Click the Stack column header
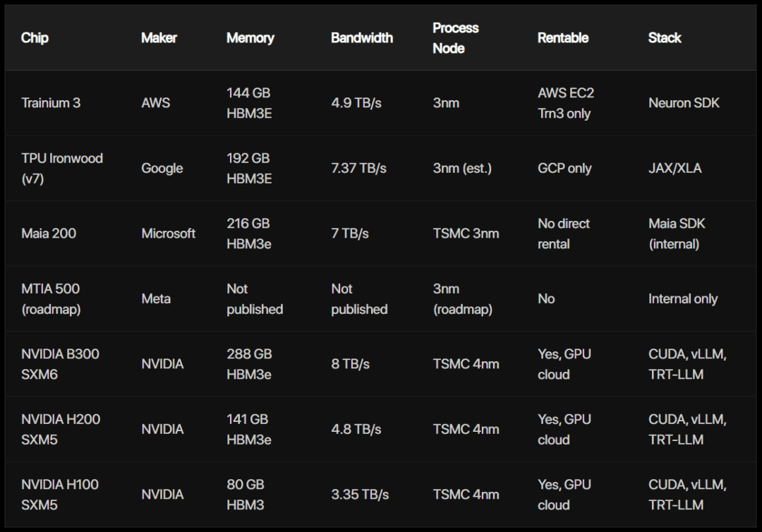 pyautogui.click(x=665, y=38)
